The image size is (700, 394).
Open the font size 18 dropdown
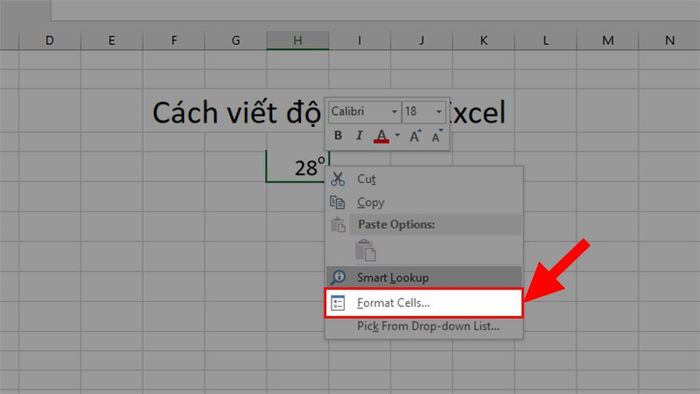439,112
